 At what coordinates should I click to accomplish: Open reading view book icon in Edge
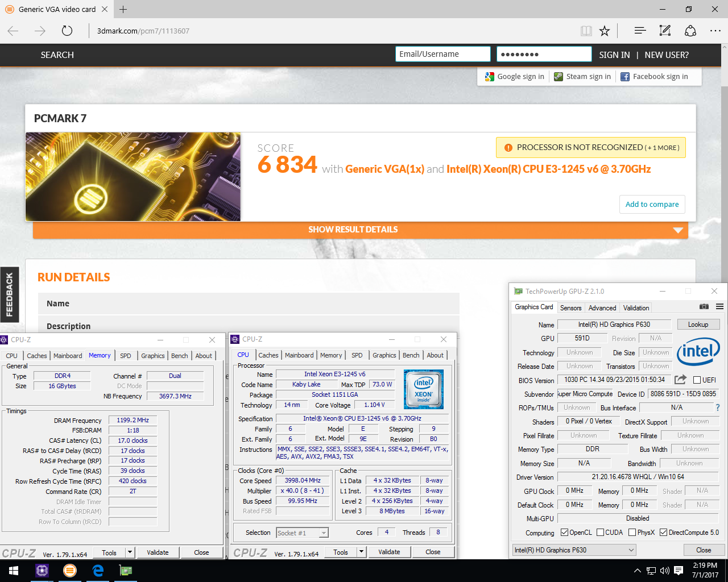[586, 31]
